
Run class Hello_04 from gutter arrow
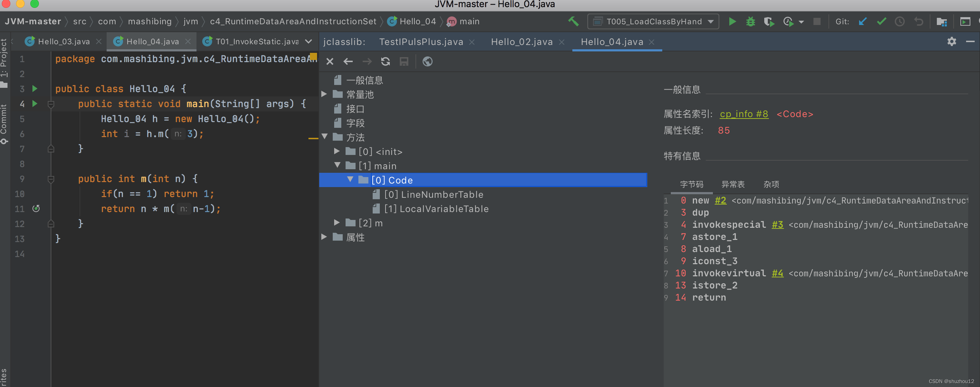(x=35, y=89)
